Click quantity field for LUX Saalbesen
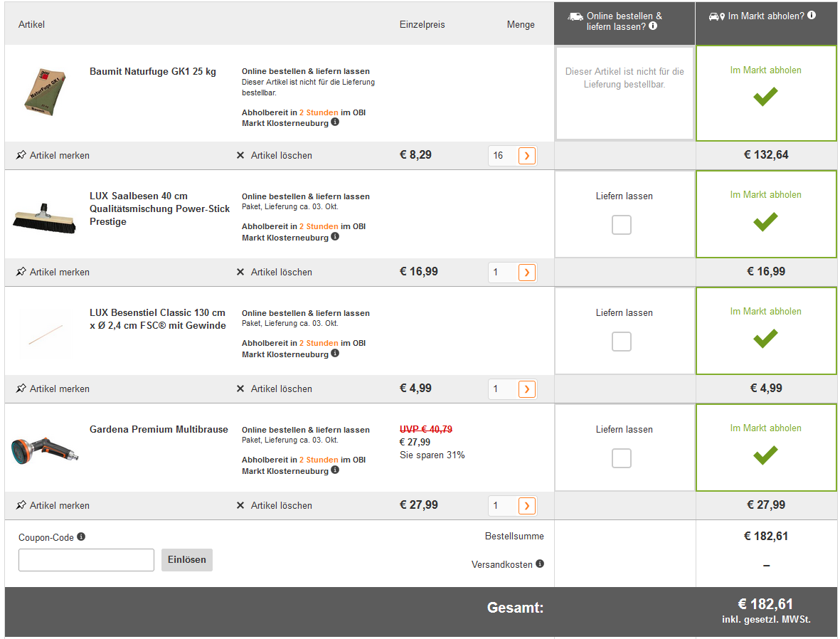The height and width of the screenshot is (639, 840). pyautogui.click(x=503, y=273)
